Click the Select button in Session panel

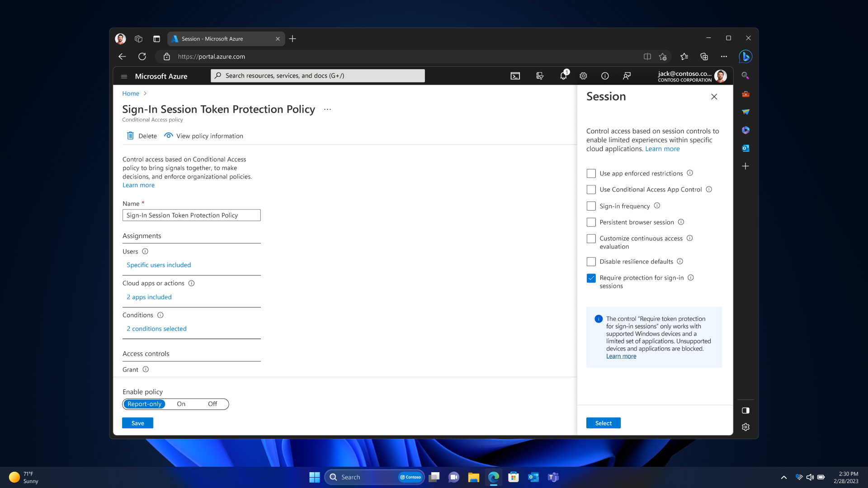604,423
